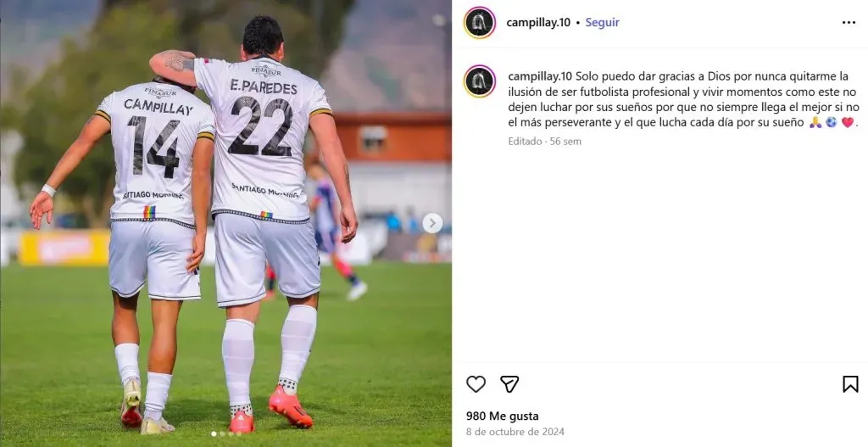Image resolution: width=868 pixels, height=447 pixels.
Task: Jump to the third carousel dot
Action: tap(231, 433)
